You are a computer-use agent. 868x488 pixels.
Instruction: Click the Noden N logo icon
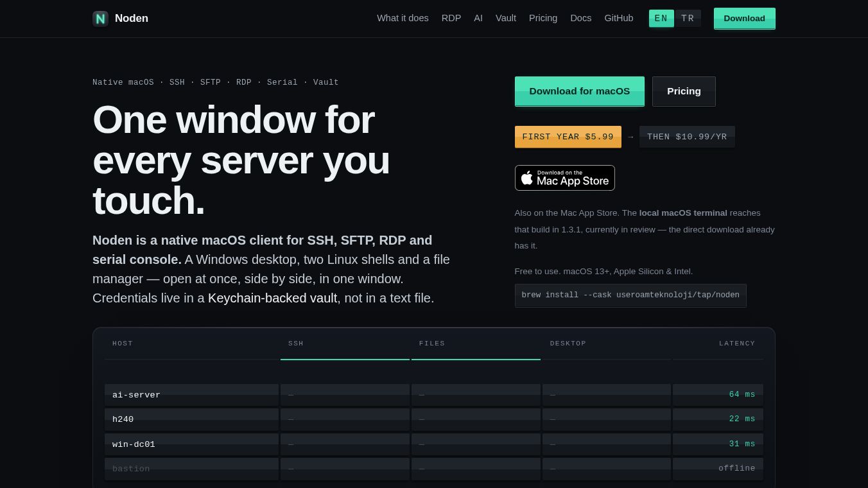pyautogui.click(x=100, y=19)
